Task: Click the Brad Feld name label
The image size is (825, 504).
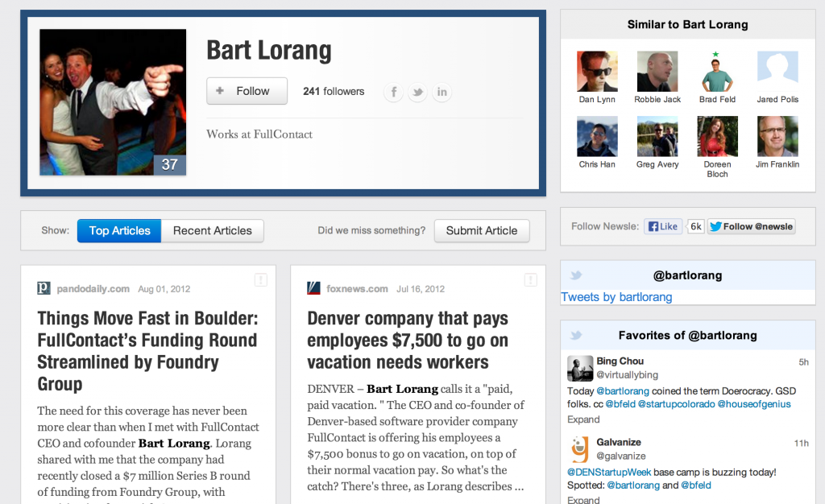Action: pos(717,99)
